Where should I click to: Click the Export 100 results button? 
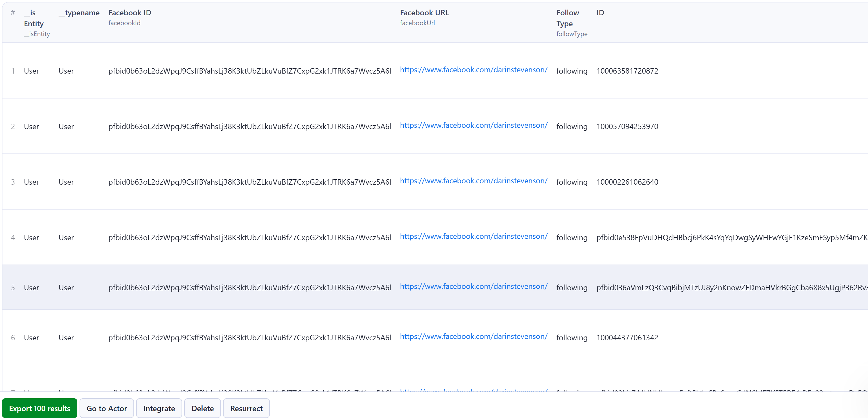coord(40,408)
